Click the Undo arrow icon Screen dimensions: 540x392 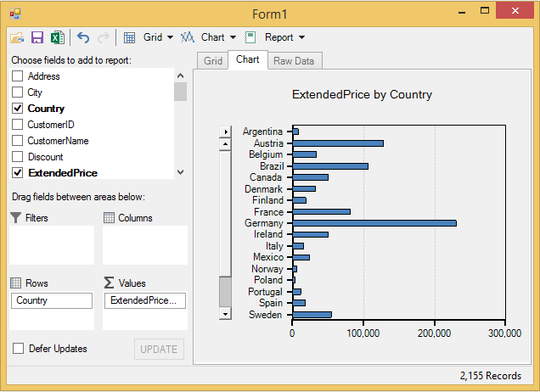83,37
